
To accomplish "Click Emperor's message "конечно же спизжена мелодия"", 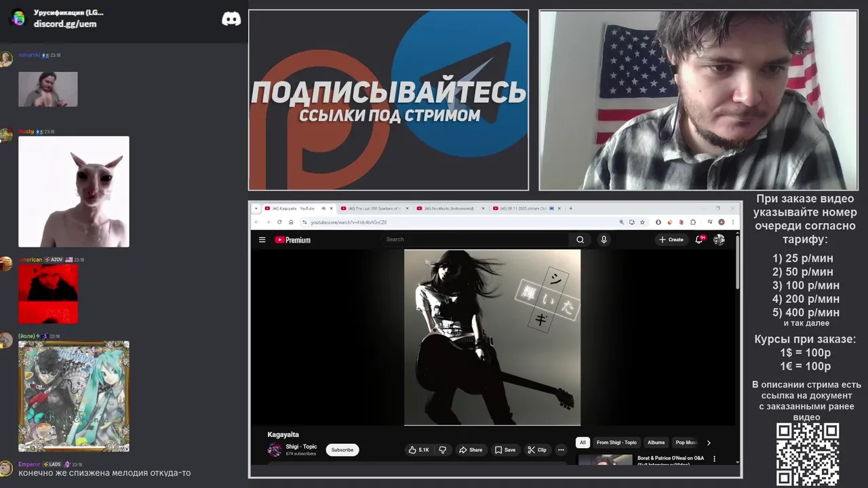I will tap(104, 472).
